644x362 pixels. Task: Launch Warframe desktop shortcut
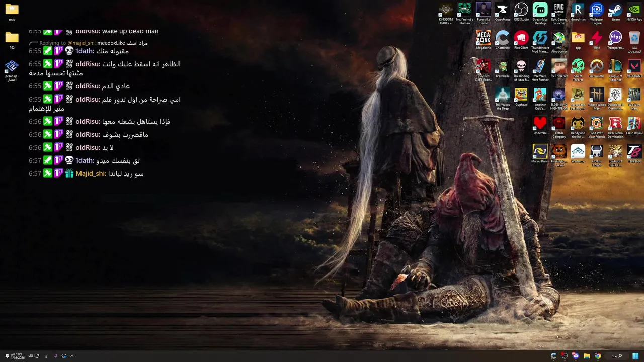point(578,153)
